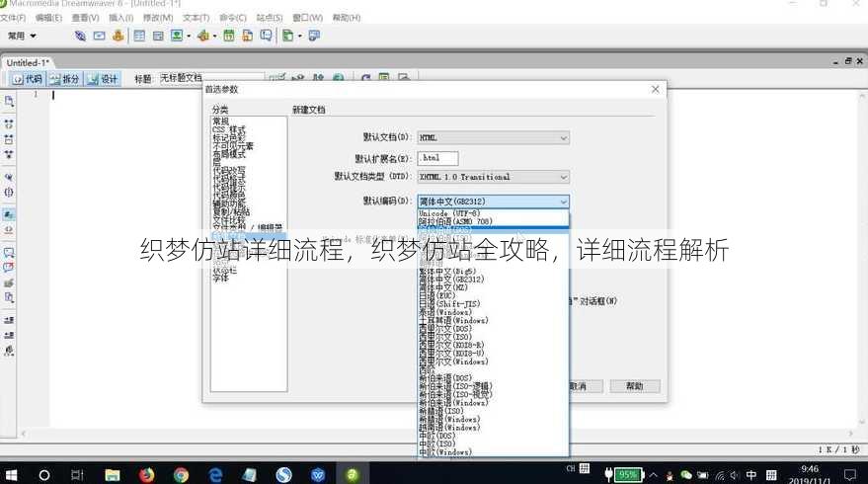Viewport: 868px width, 484px height.
Task: Click the collapse selection icon in coding toolbar
Action: click(x=9, y=139)
